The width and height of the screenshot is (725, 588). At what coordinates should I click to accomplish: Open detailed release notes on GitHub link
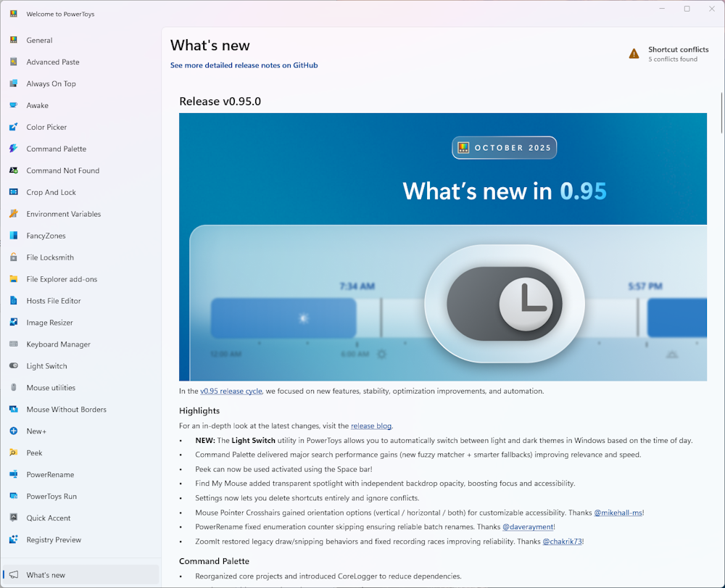click(x=244, y=65)
